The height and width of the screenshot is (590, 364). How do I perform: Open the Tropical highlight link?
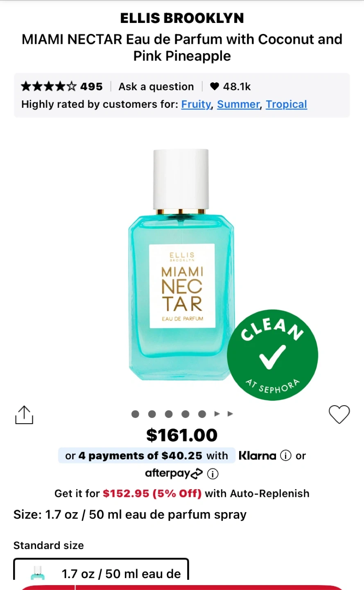pos(287,104)
